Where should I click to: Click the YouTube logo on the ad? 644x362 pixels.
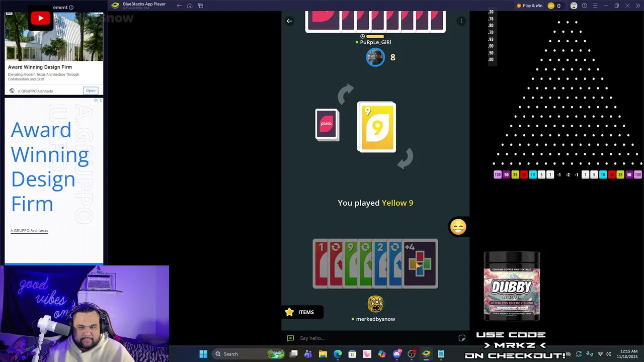pos(40,19)
